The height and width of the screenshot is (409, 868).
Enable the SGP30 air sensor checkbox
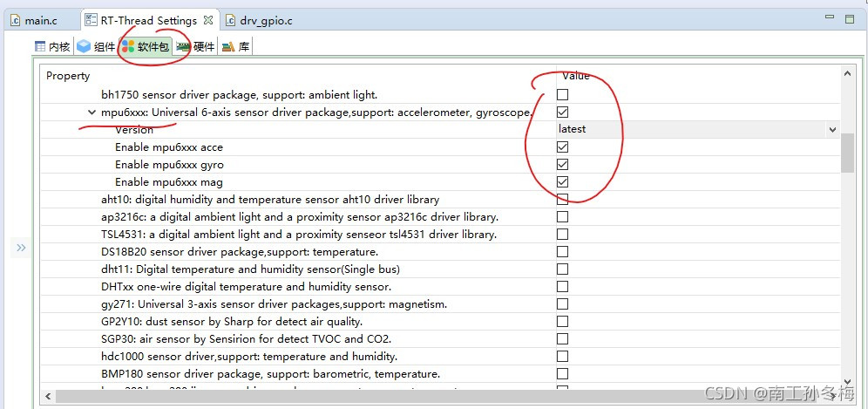(x=562, y=338)
